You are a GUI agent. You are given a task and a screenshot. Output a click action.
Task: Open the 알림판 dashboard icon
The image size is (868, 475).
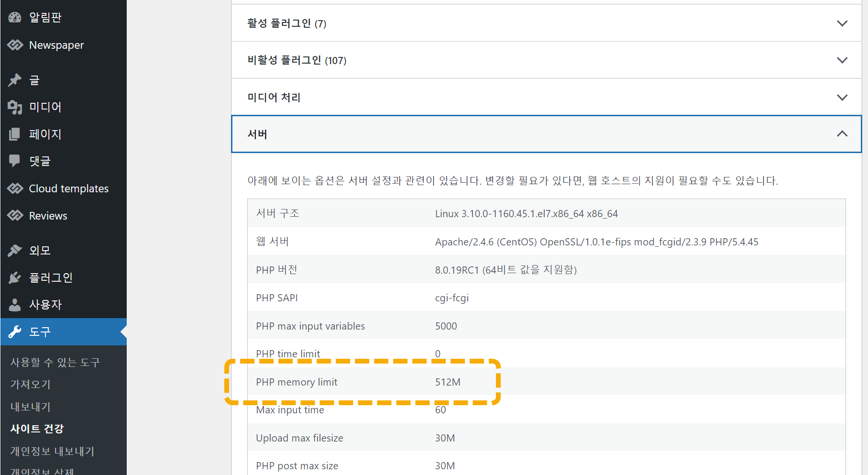pyautogui.click(x=14, y=17)
